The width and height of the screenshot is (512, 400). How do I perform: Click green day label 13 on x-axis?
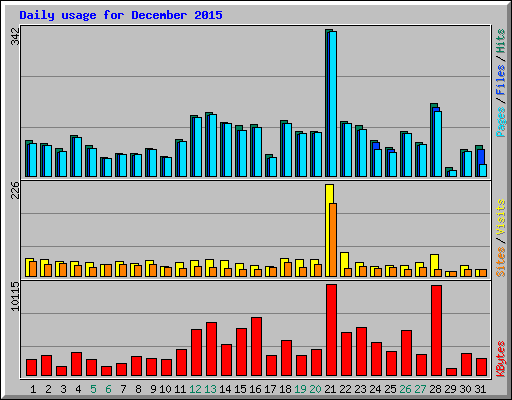pos(210,389)
